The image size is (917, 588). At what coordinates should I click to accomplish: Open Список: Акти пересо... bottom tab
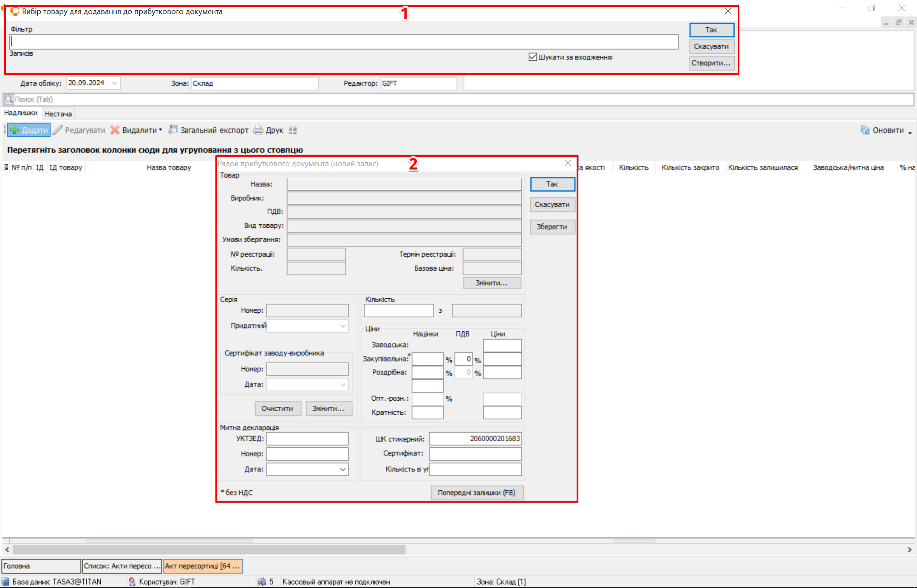pyautogui.click(x=122, y=566)
